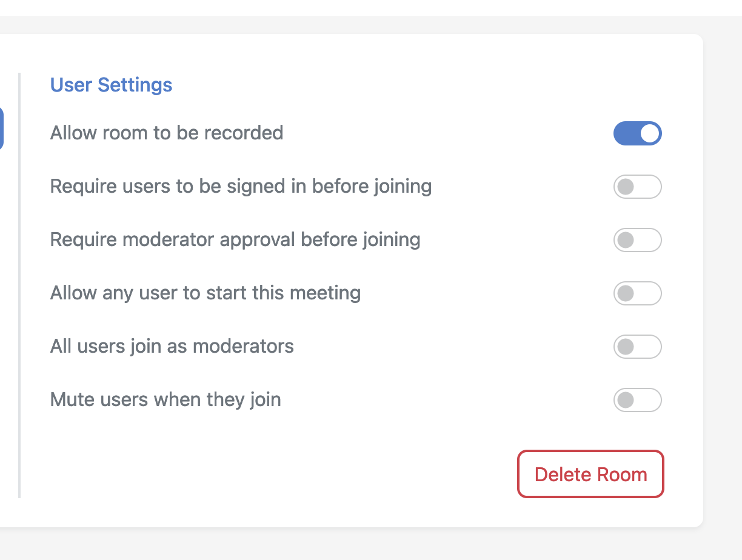742x560 pixels.
Task: Click the highlighted navigation item on the left edge
Action: coord(2,128)
